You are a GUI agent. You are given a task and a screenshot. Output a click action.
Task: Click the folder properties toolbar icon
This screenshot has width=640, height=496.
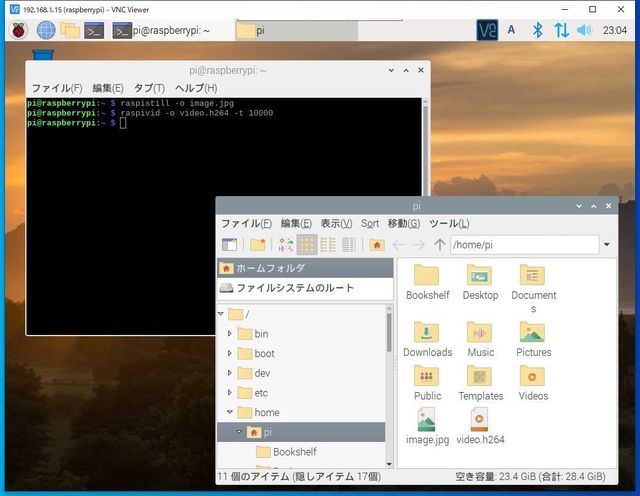(286, 245)
